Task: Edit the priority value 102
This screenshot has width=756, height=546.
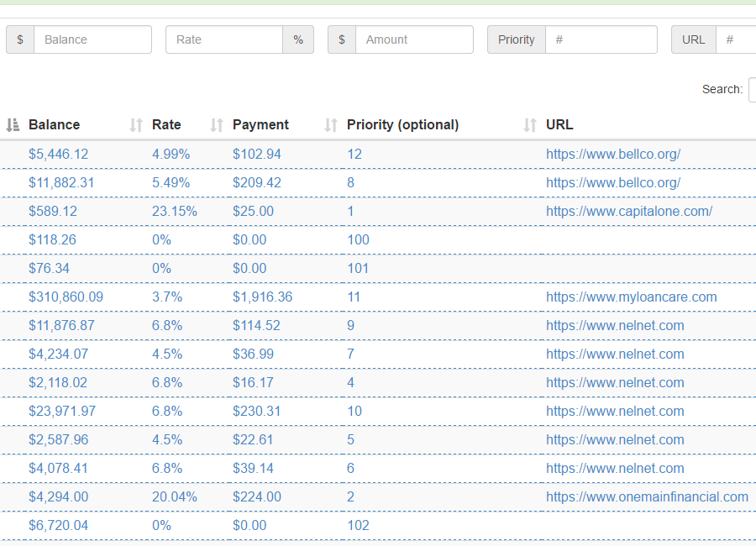Action: pyautogui.click(x=358, y=526)
